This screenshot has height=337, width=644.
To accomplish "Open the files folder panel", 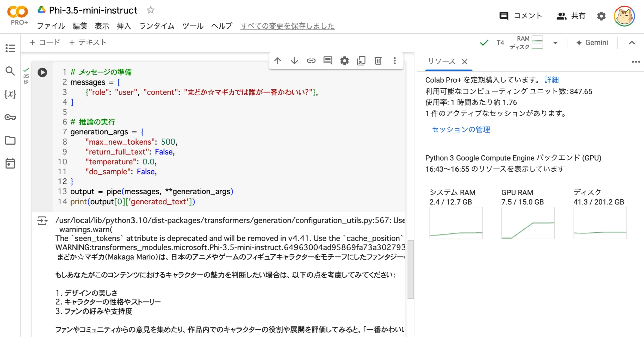I will click(10, 141).
